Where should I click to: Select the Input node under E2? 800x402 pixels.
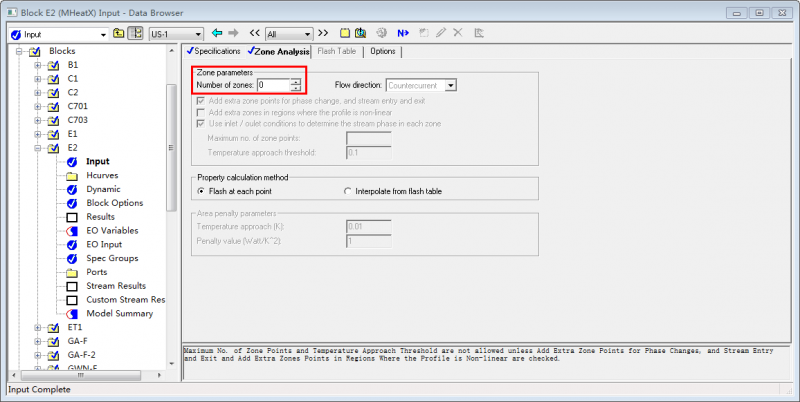point(97,161)
